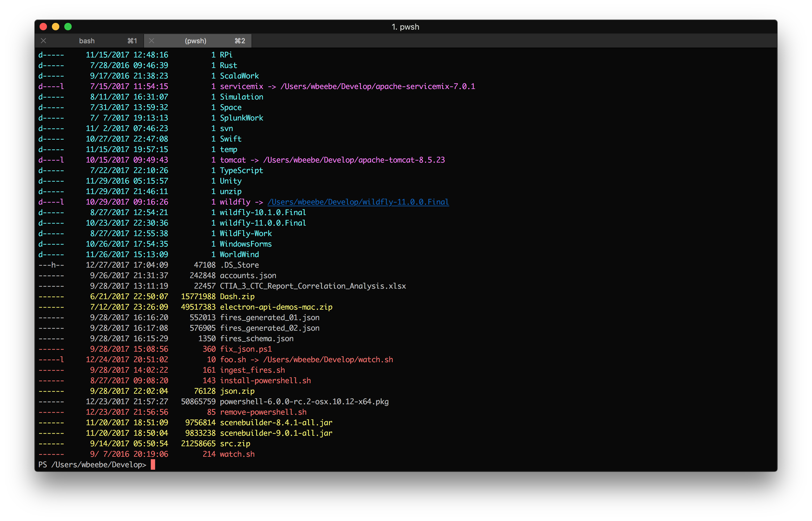Click the 'Swift' directory name
812x521 pixels.
click(x=230, y=139)
